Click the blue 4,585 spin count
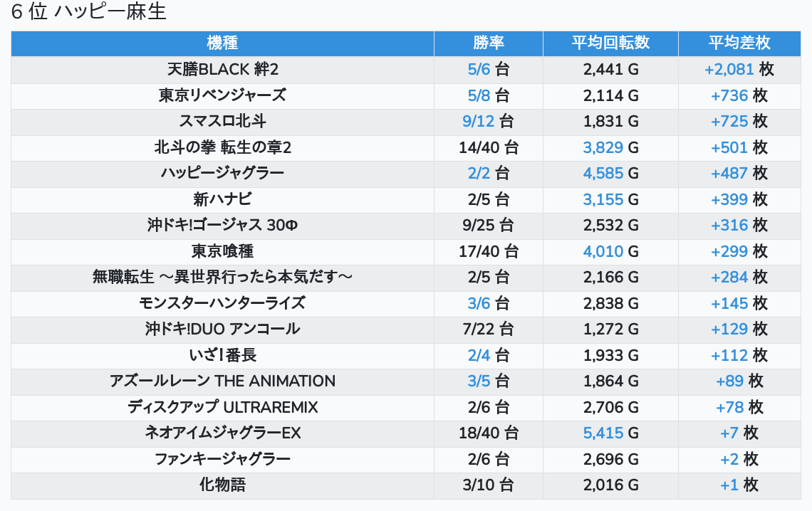Screen dimensions: 812x511 [x=603, y=174]
